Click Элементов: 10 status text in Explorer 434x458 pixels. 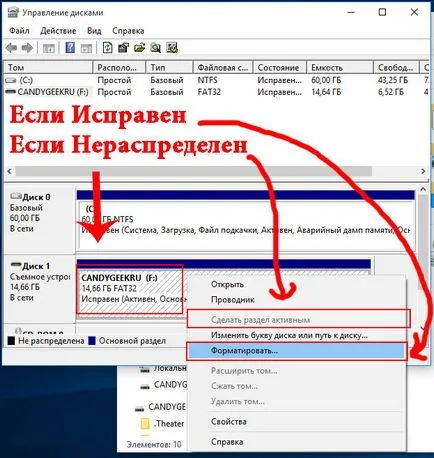pyautogui.click(x=154, y=445)
